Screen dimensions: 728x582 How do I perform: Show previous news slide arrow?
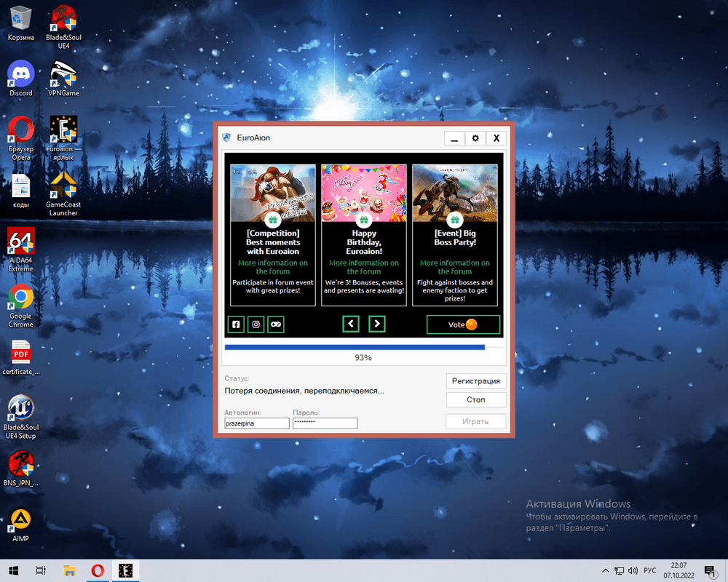351,324
